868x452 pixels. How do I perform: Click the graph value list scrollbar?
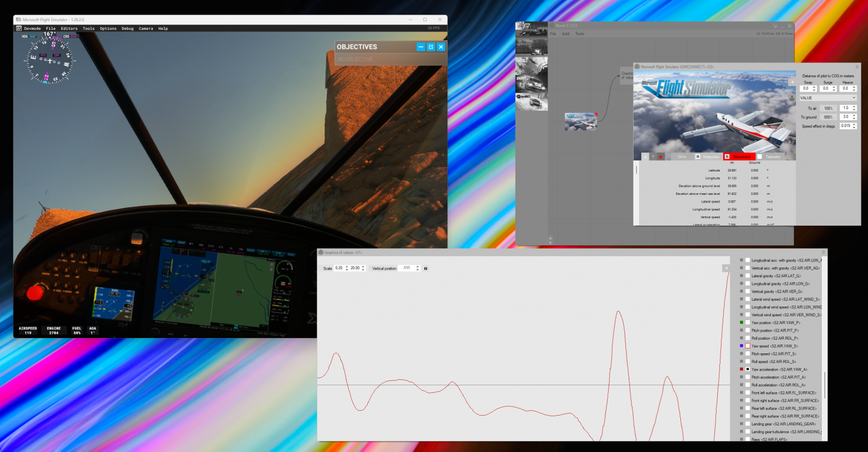point(825,385)
